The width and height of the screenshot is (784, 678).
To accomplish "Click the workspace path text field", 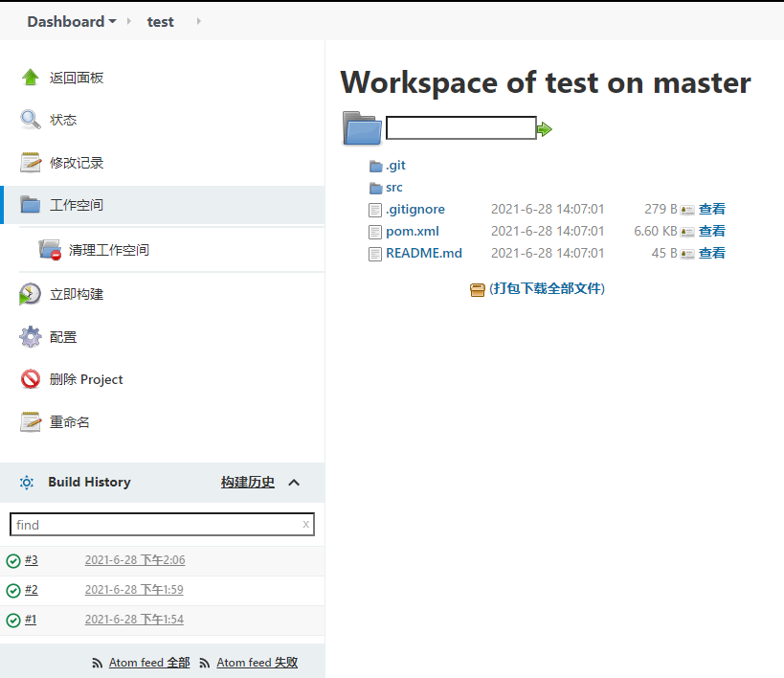I will point(460,128).
